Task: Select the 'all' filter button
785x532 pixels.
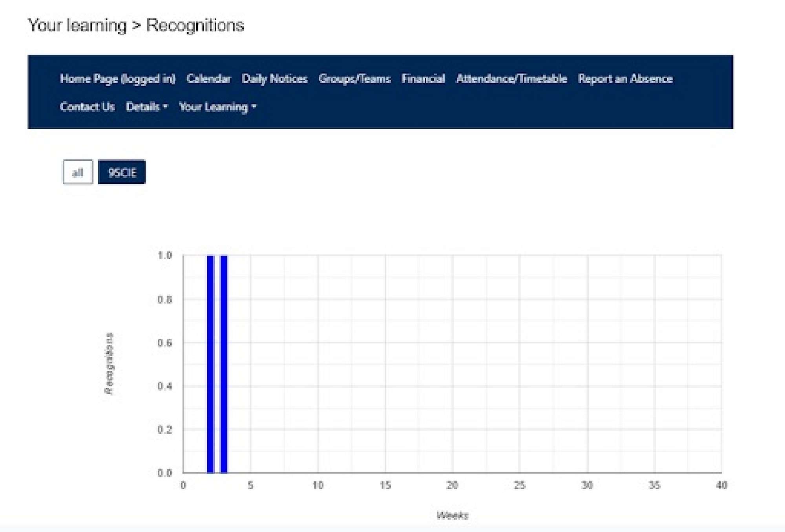Action: tap(78, 172)
